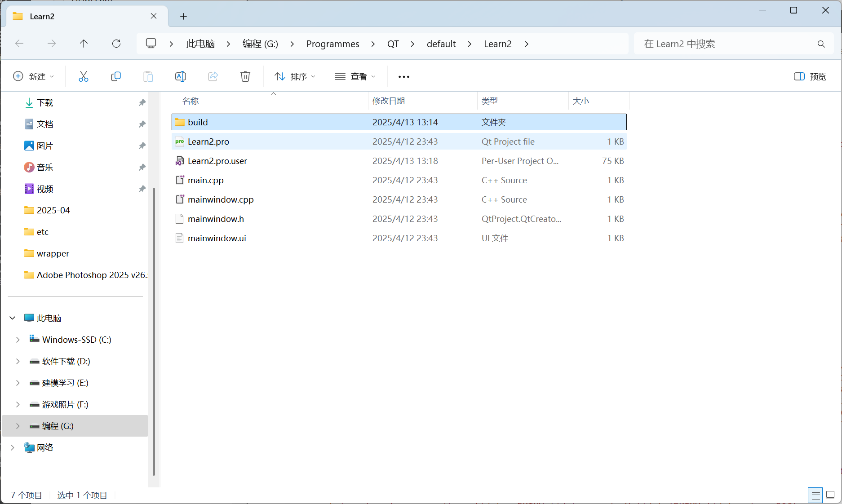The width and height of the screenshot is (842, 504).
Task: Unpin 文档 using its pin icon
Action: point(142,124)
